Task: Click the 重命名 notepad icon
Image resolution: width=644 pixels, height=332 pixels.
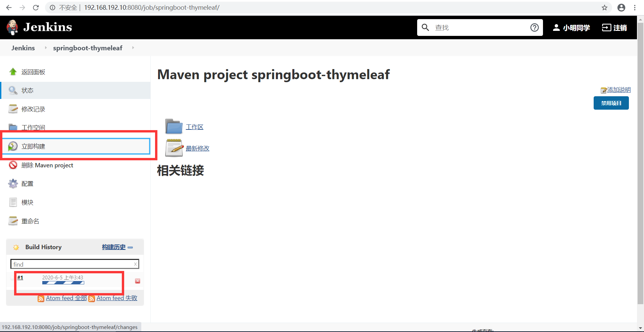Action: click(x=13, y=221)
